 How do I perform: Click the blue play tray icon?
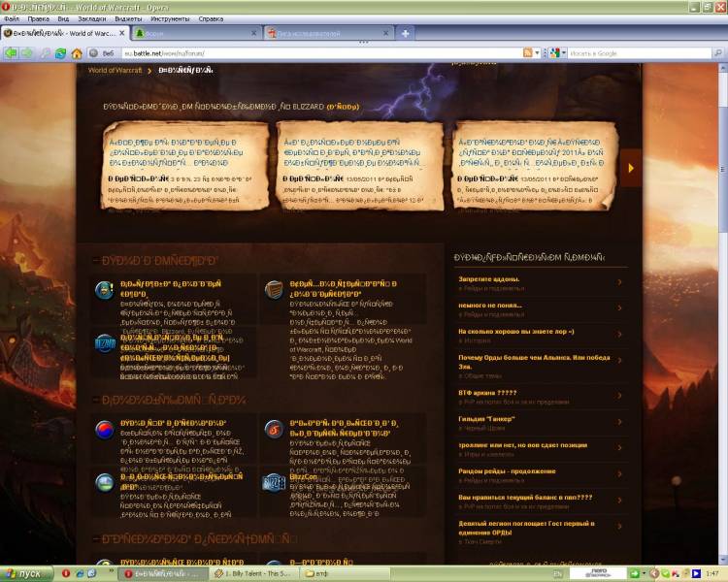696,573
